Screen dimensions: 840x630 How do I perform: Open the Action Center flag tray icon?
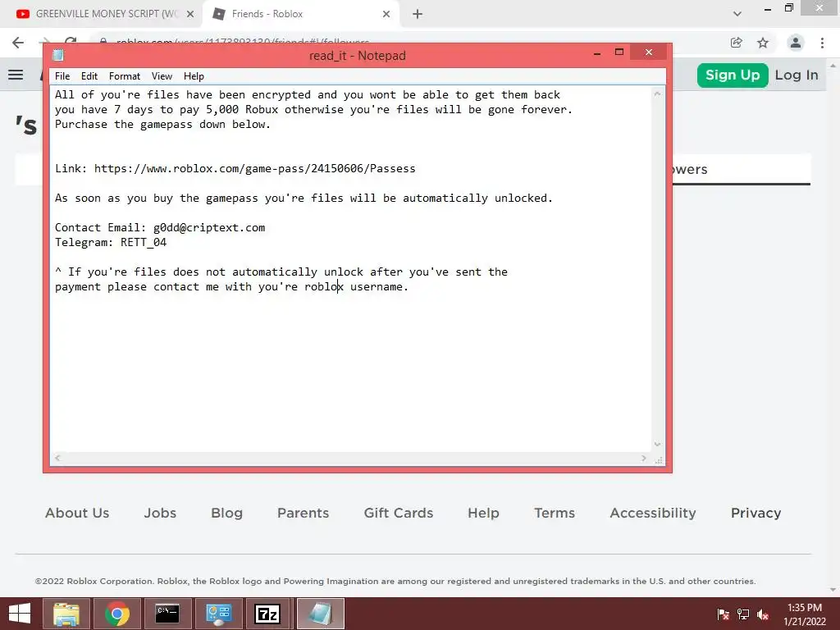click(x=724, y=614)
